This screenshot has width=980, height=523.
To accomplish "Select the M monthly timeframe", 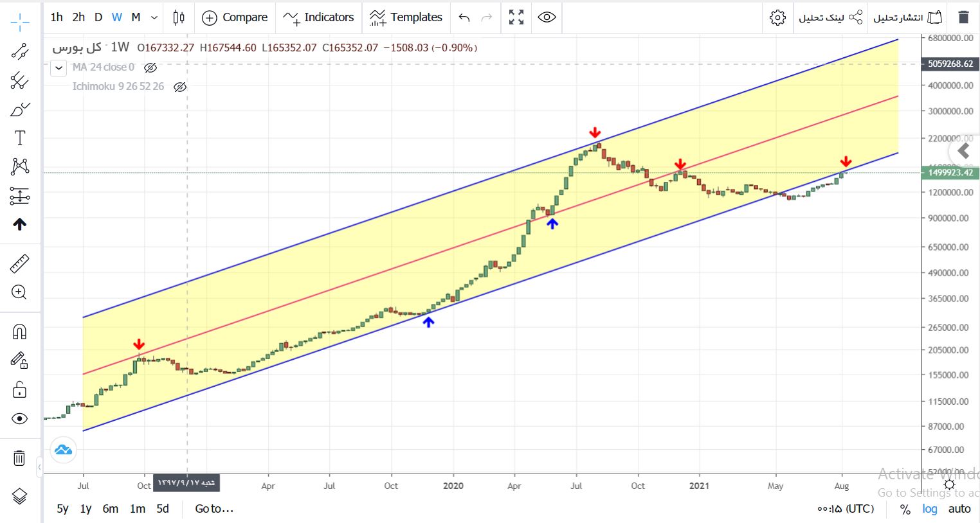I will (x=136, y=17).
